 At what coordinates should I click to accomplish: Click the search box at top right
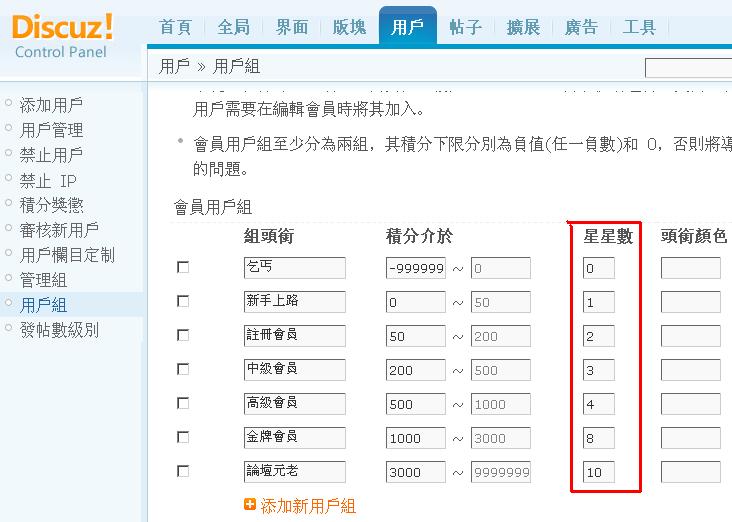pyautogui.click(x=688, y=68)
